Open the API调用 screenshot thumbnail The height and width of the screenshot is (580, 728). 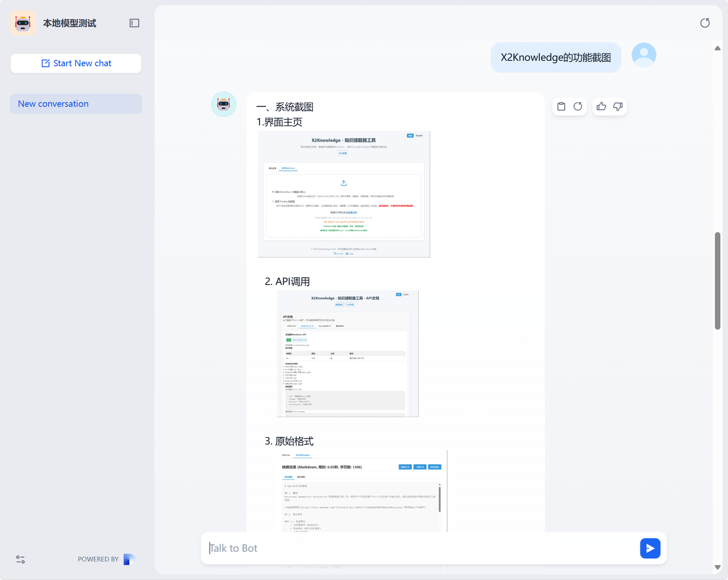pyautogui.click(x=348, y=354)
